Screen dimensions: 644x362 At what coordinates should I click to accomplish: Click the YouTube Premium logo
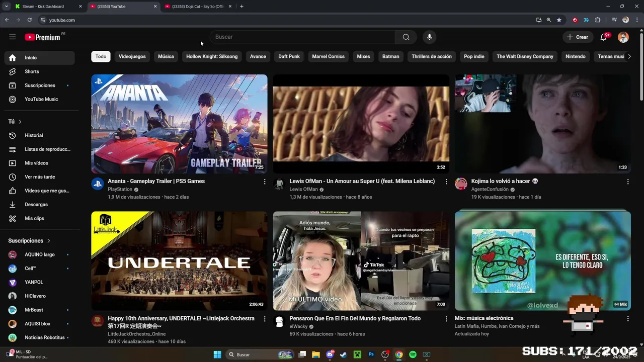click(43, 37)
